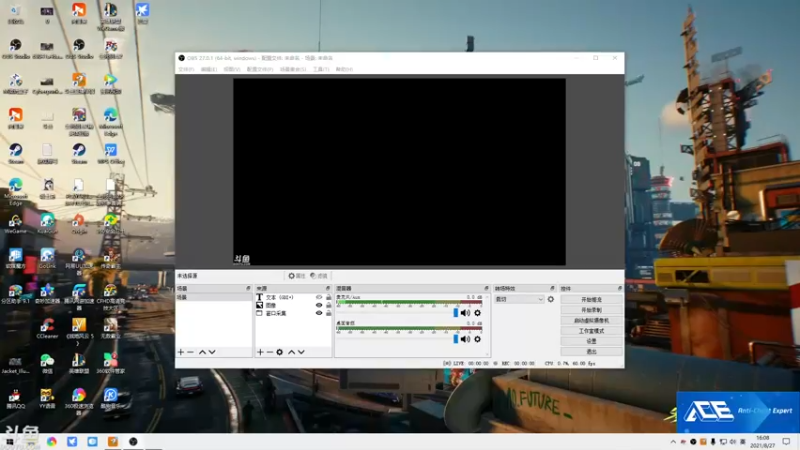This screenshot has width=800, height=450.
Task: Click the 麦克风/Aux audio level meter
Action: pyautogui.click(x=409, y=303)
